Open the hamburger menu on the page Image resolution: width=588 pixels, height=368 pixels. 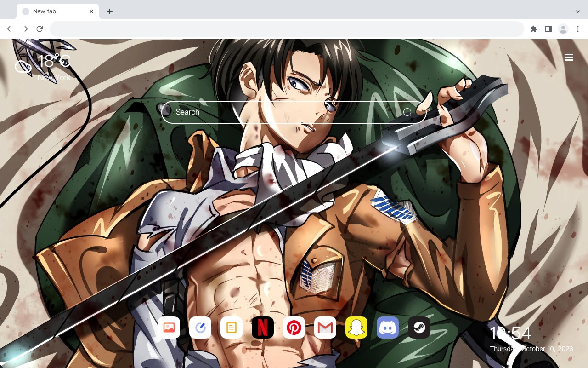pyautogui.click(x=569, y=57)
